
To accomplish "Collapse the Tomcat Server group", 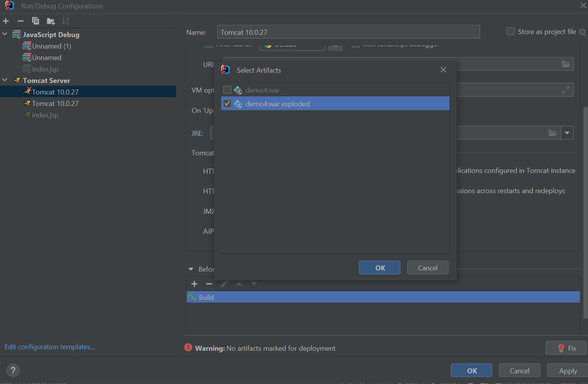I will point(5,80).
